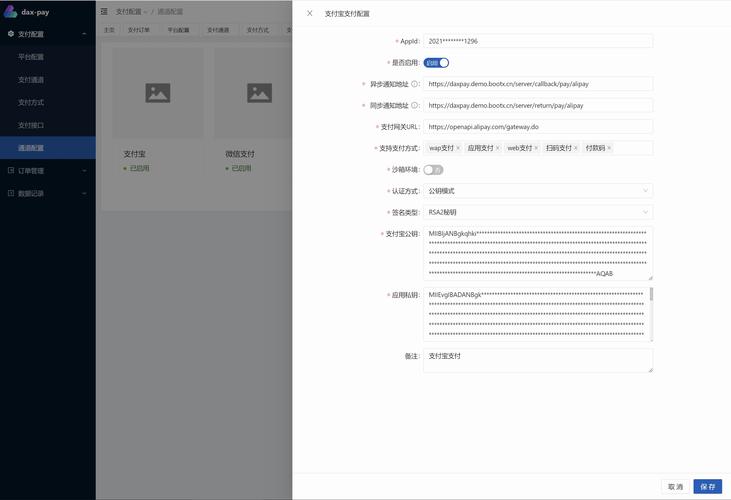Click 已启用 status under 微信支付
731x500 pixels.
point(241,168)
